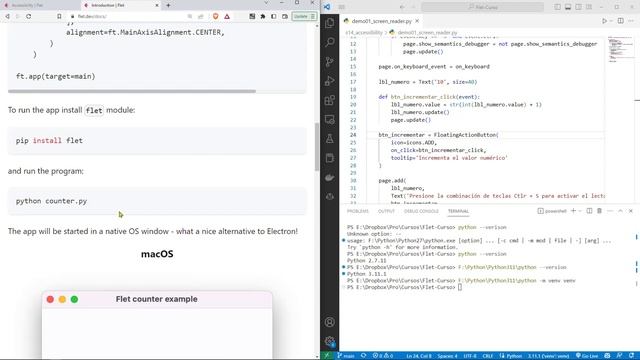Switch to the OUTPUT panel tab

click(386, 211)
